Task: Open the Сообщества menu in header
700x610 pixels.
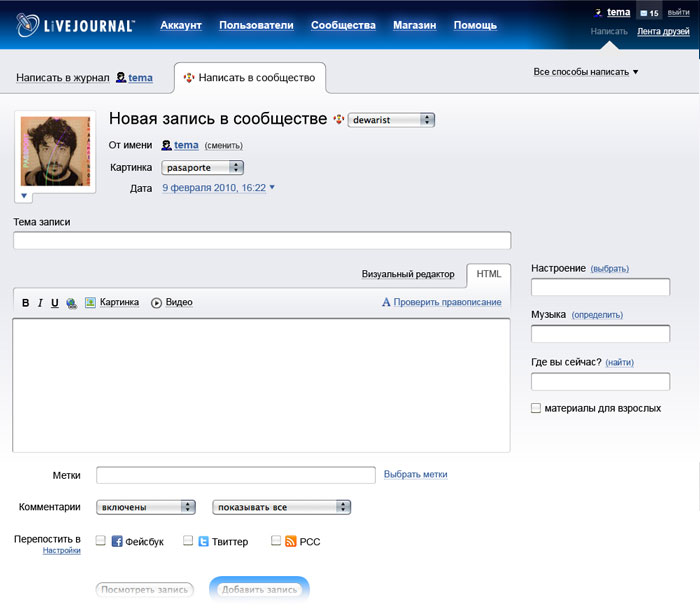Action: pyautogui.click(x=343, y=25)
